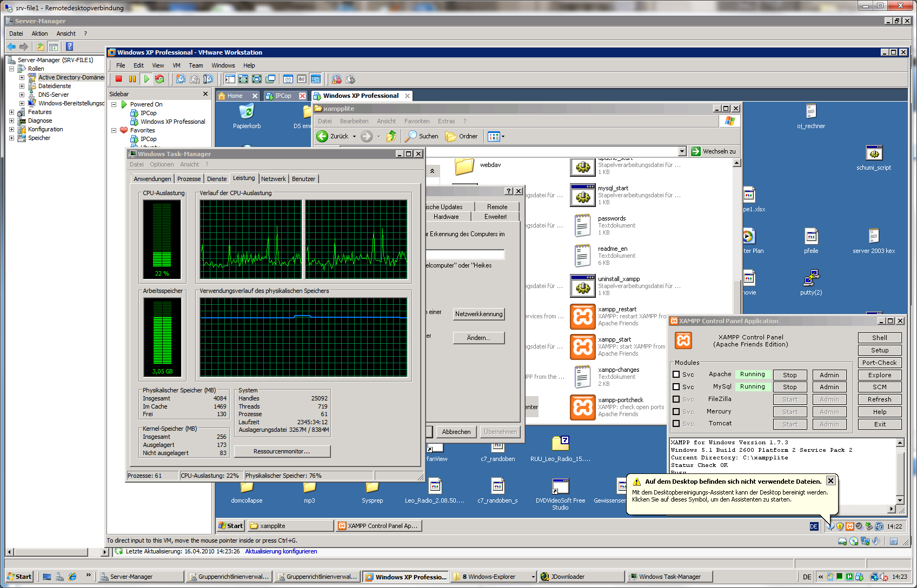This screenshot has height=588, width=917.
Task: Switch to the Netzwerk tab in Task-Manager
Action: click(x=274, y=179)
